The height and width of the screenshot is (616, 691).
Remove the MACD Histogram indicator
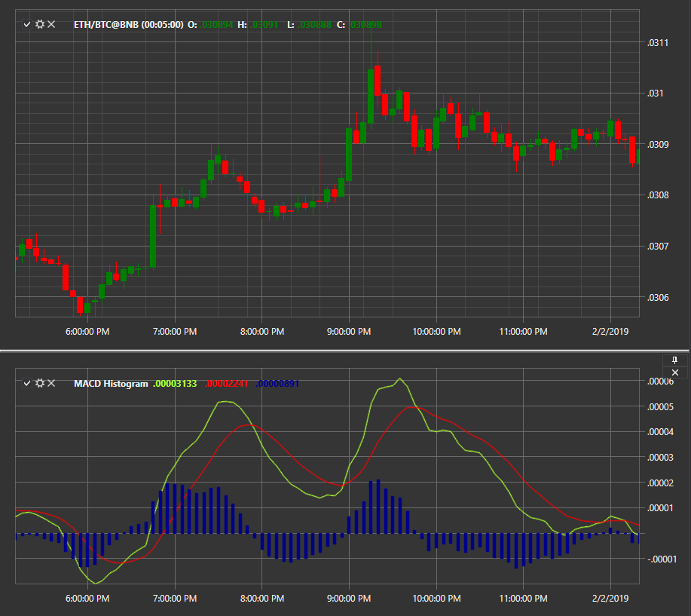51,383
